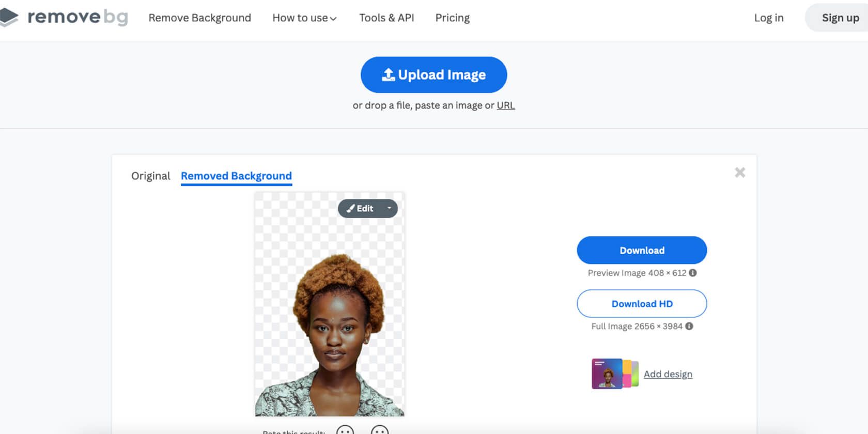The image size is (868, 434).
Task: Click the info icon next to Preview Image size
Action: pyautogui.click(x=693, y=273)
